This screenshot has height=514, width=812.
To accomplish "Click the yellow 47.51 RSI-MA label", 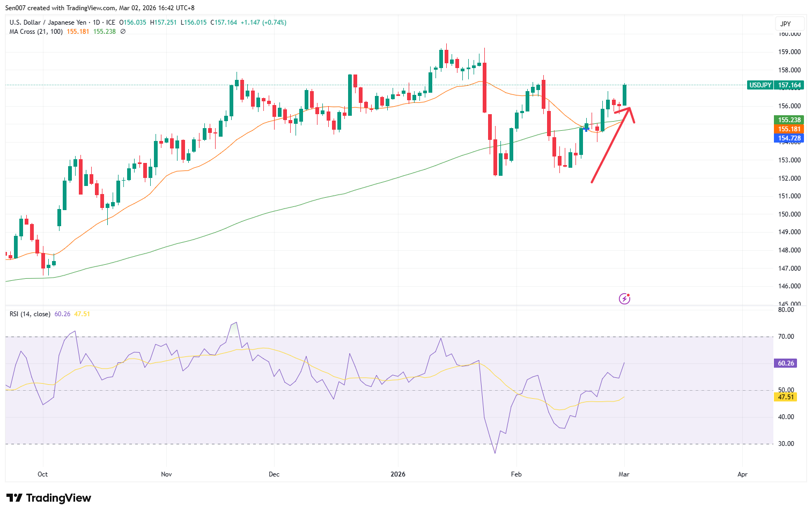I will click(785, 397).
